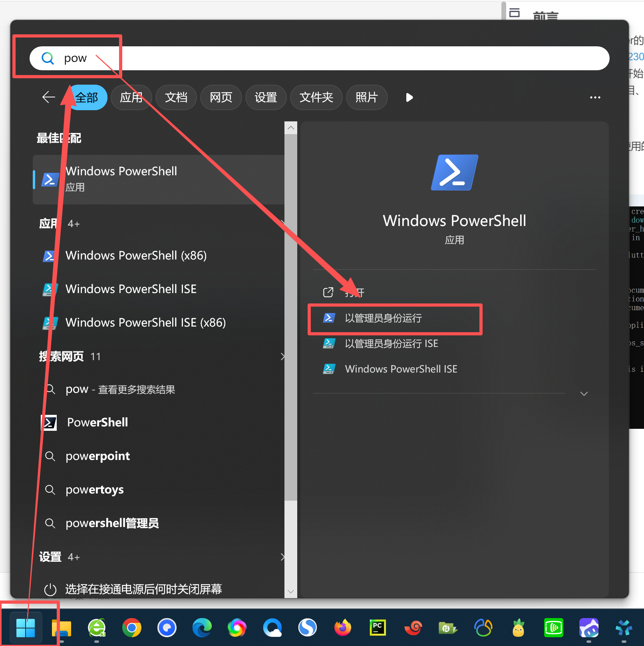Open the green folder download app on the taskbar
The height and width of the screenshot is (646, 644).
[448, 628]
